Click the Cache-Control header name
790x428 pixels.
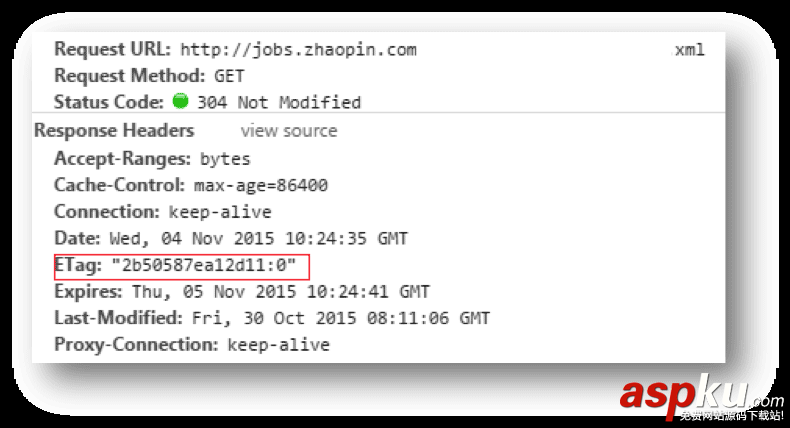(x=119, y=185)
